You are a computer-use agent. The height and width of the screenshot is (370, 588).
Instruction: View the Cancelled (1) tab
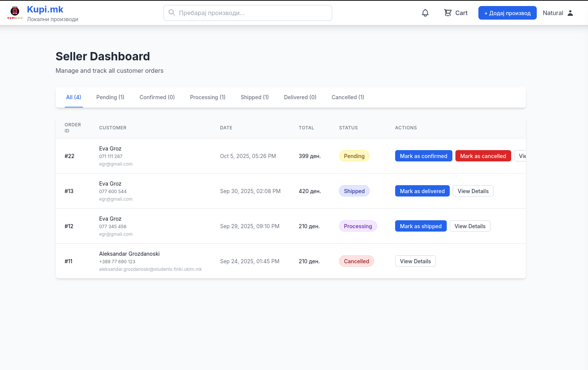pos(348,97)
